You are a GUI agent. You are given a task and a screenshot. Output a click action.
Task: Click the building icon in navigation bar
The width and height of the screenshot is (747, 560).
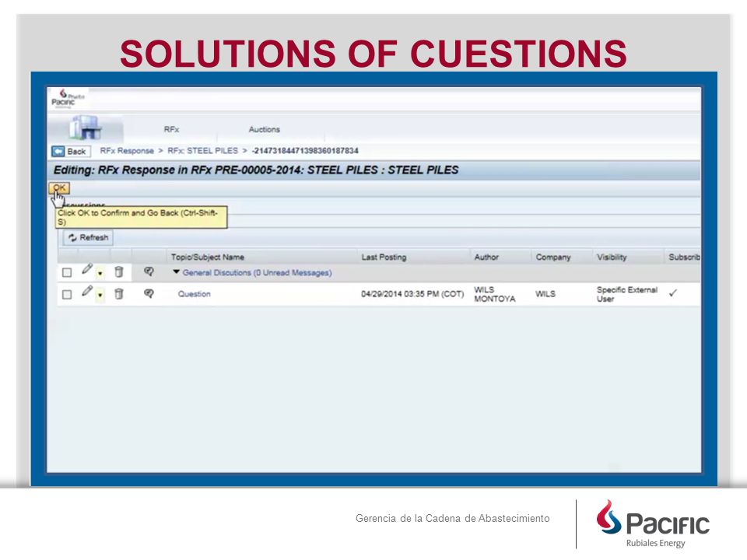[86, 128]
